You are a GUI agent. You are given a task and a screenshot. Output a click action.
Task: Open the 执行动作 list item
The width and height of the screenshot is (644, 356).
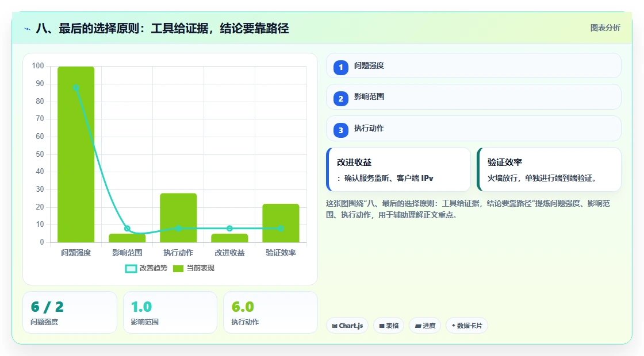[x=474, y=129]
